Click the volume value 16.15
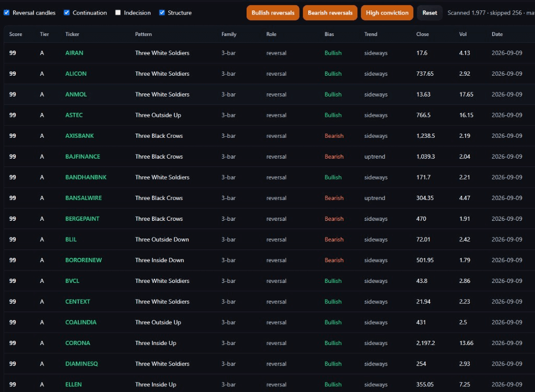Image resolution: width=535 pixels, height=392 pixels. 466,115
